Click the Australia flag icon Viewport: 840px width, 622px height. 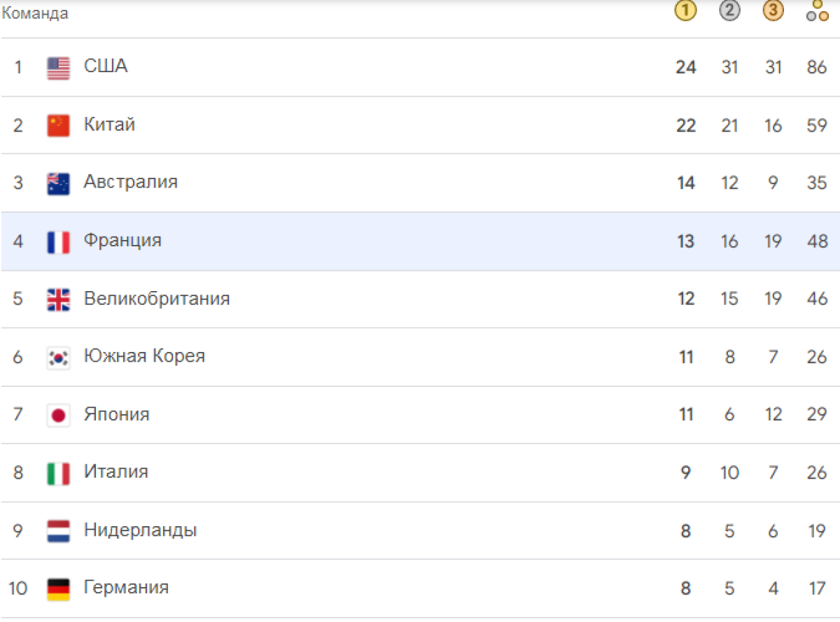(x=59, y=183)
